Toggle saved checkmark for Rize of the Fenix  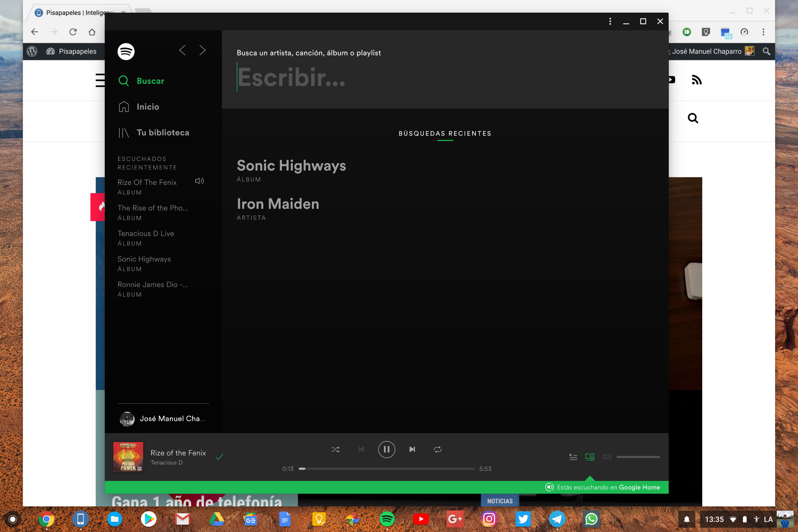point(219,457)
